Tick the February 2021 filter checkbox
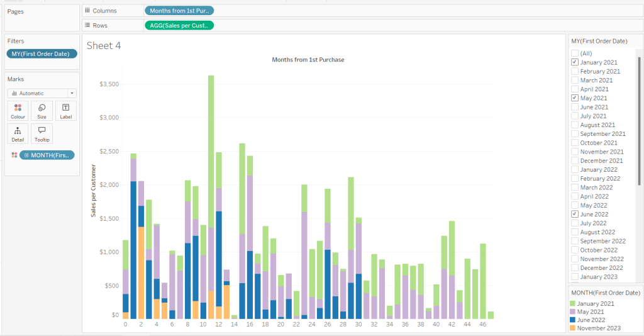The image size is (644, 336). tap(575, 71)
